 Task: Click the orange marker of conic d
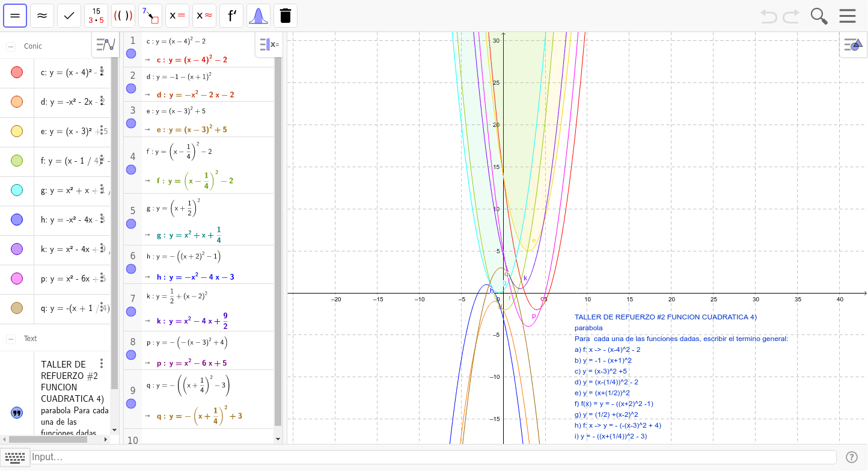point(17,102)
